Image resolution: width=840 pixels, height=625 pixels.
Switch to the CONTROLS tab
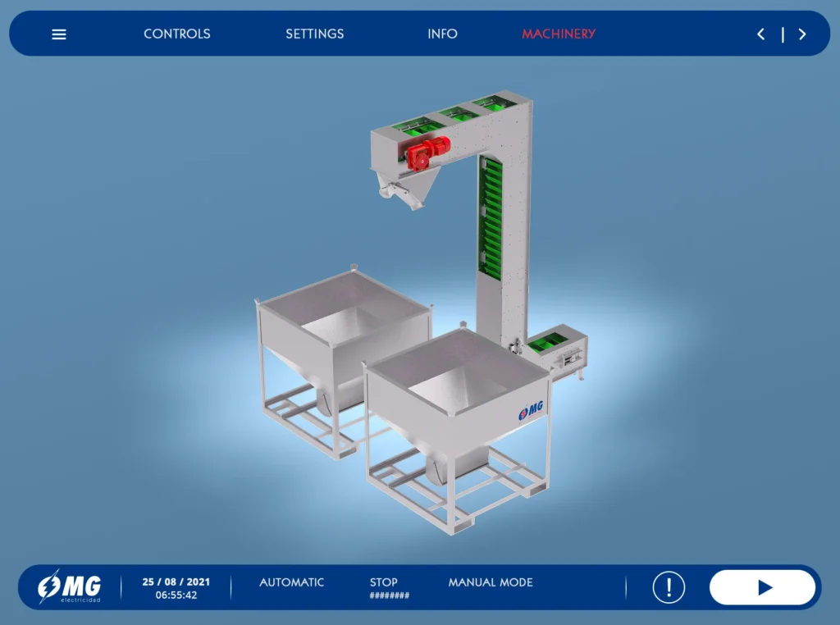tap(177, 34)
